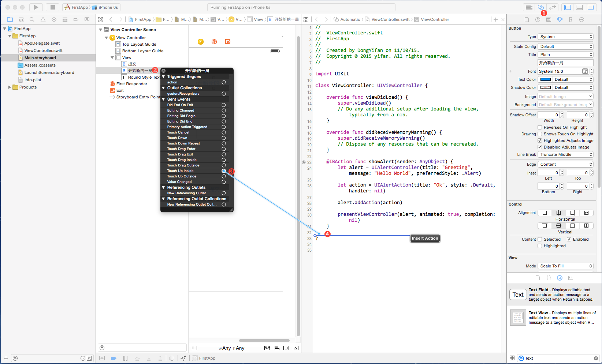The width and height of the screenshot is (602, 364).
Task: Toggle the Enabled checkbox
Action: [569, 239]
